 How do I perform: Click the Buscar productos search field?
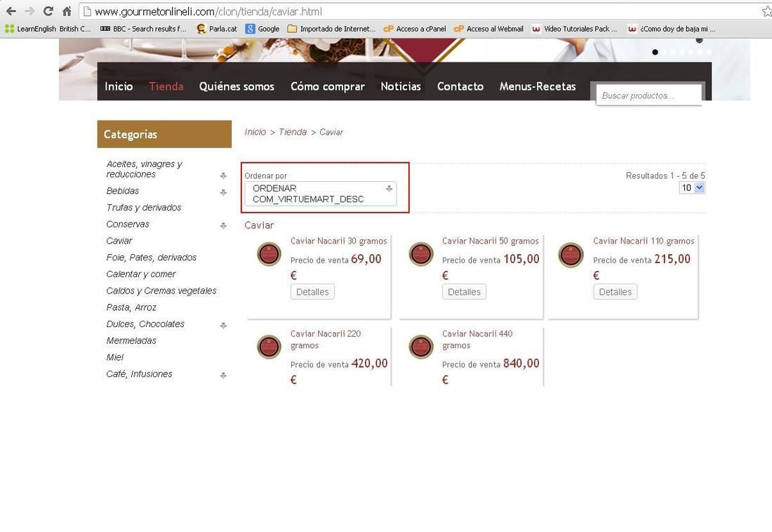tap(648, 95)
